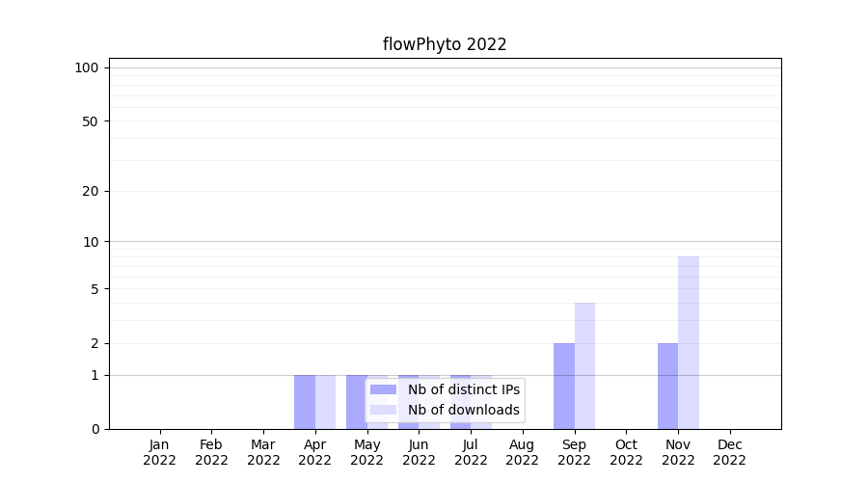Click the Sep 2022 downloads bar
The image size is (868, 482).
point(584,366)
